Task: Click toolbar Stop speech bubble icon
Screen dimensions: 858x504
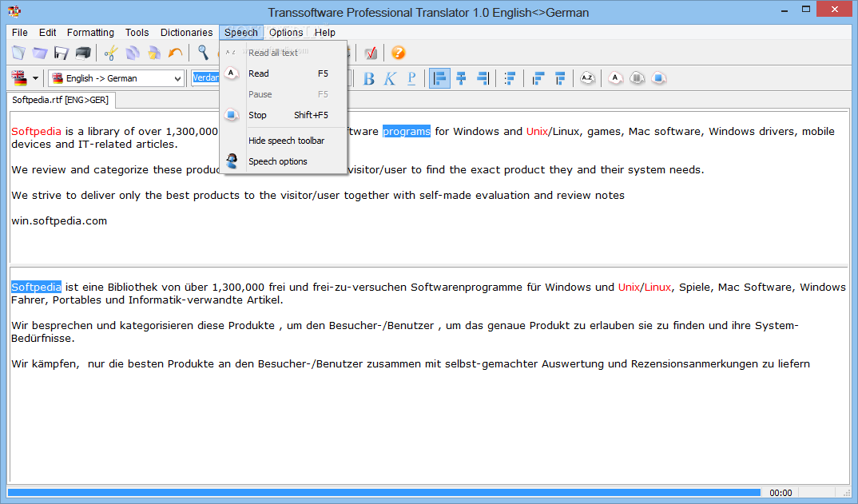Action: [x=659, y=78]
